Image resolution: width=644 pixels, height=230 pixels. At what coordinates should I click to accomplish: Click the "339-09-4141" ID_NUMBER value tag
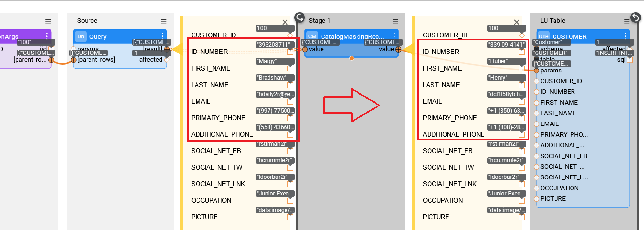pos(506,45)
